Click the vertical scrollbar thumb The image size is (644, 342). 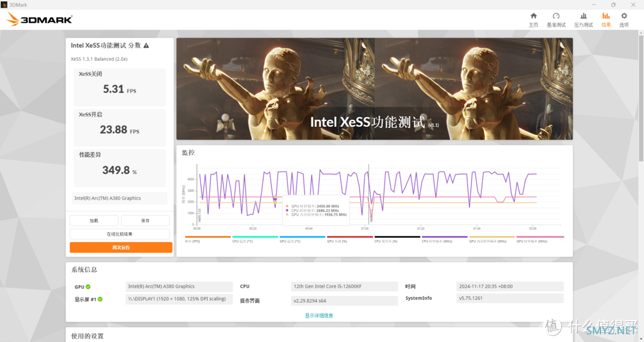pyautogui.click(x=640, y=97)
